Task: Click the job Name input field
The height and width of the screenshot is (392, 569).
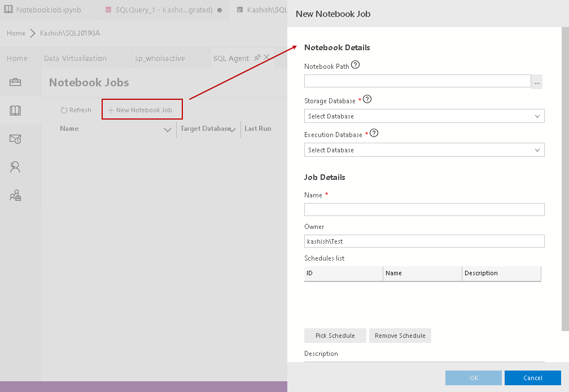Action: 424,210
